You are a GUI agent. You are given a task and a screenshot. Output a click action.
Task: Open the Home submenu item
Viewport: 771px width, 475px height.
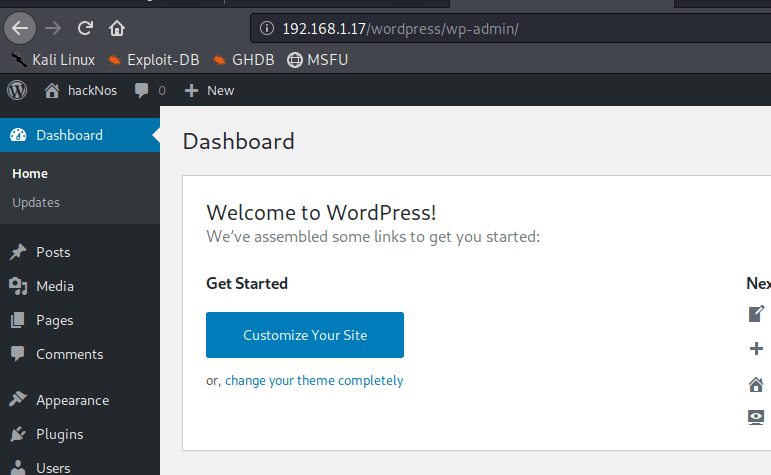tap(30, 174)
